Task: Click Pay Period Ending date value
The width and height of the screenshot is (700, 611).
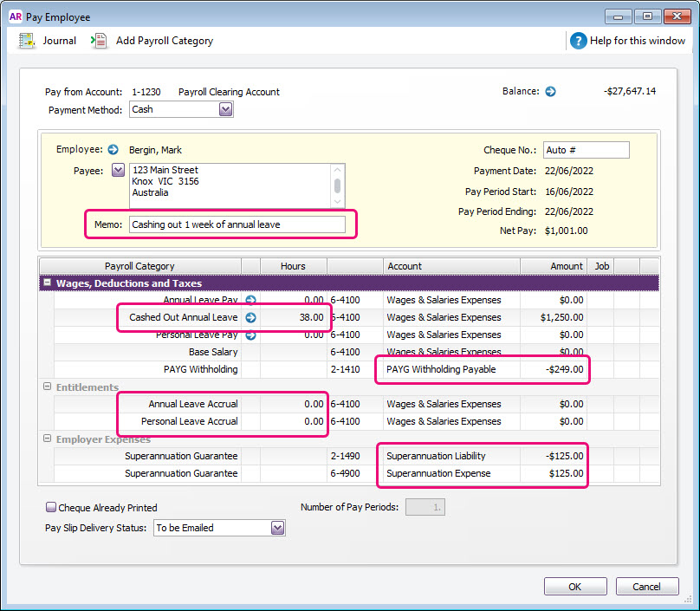Action: click(569, 211)
